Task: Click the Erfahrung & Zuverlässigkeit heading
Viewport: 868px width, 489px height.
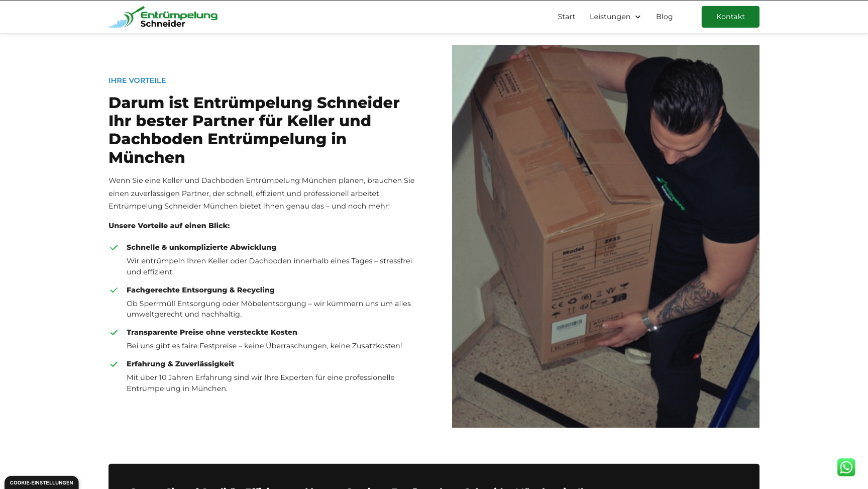Action: click(x=180, y=364)
